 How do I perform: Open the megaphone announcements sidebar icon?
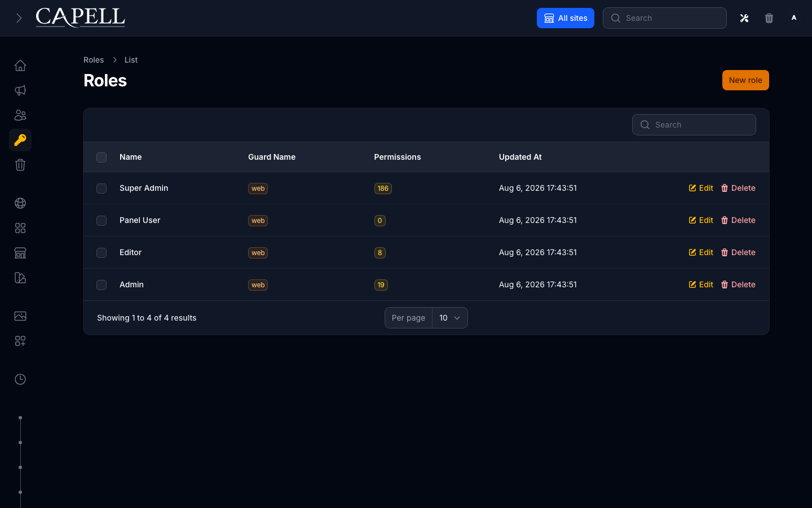[20, 90]
